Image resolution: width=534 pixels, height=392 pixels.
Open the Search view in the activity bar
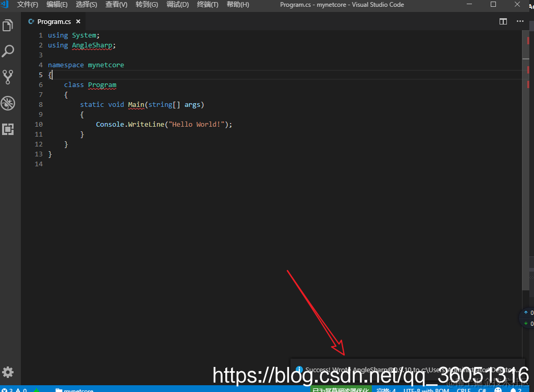point(8,51)
